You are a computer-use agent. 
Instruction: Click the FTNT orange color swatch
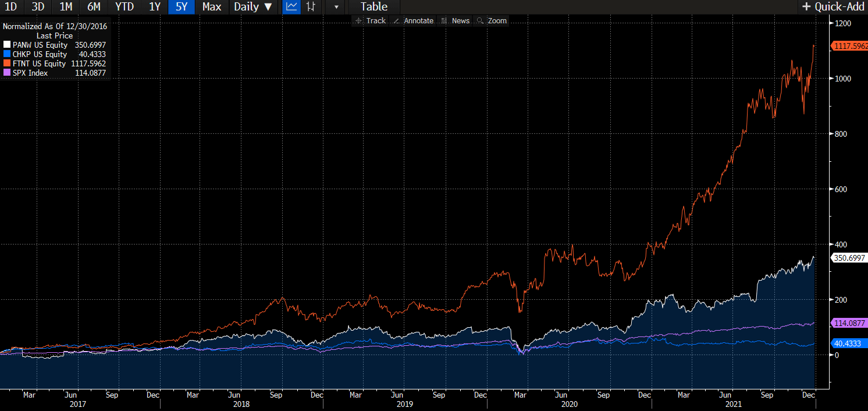click(x=6, y=63)
